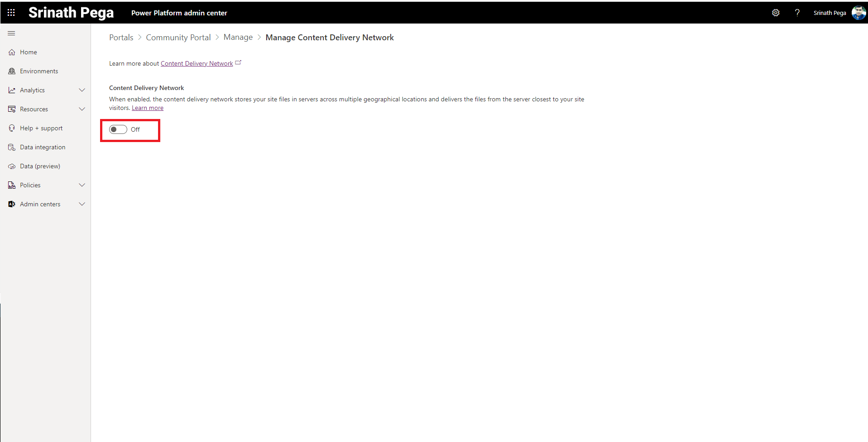Expand the Resources chevron

point(82,109)
